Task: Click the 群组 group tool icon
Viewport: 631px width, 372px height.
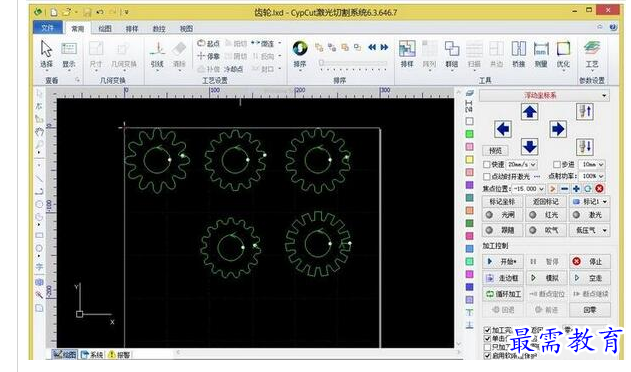Action: [x=452, y=54]
